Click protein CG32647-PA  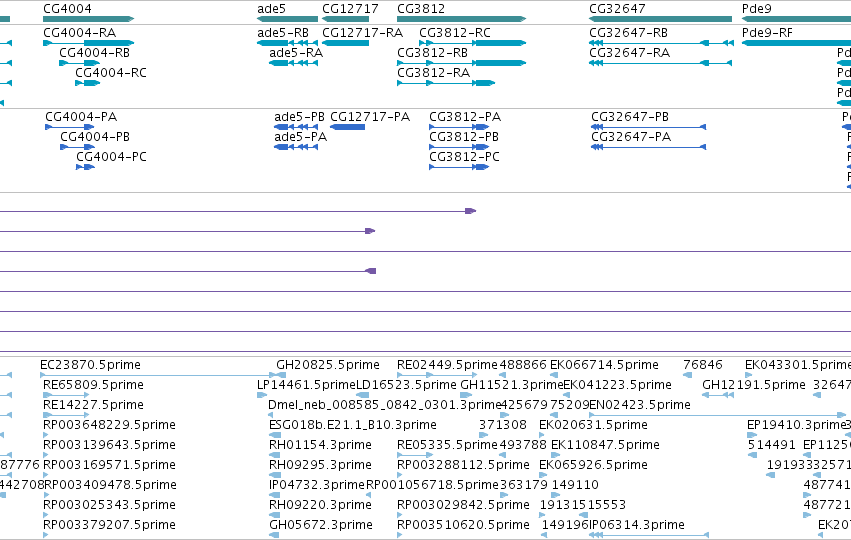click(x=649, y=147)
